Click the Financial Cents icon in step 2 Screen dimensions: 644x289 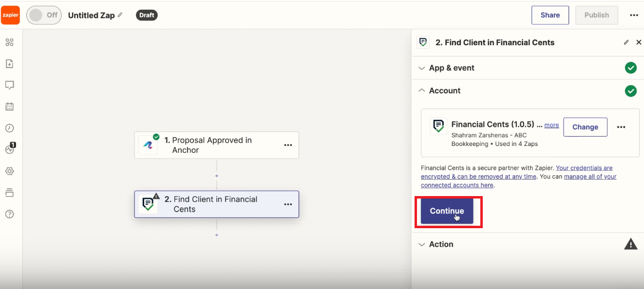tap(148, 204)
